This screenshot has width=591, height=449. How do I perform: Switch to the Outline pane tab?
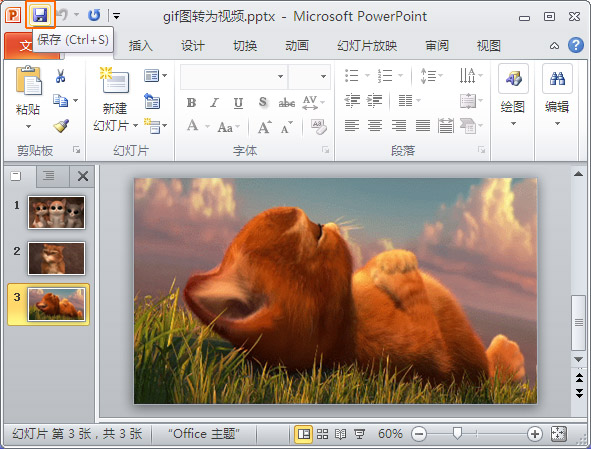[49, 176]
